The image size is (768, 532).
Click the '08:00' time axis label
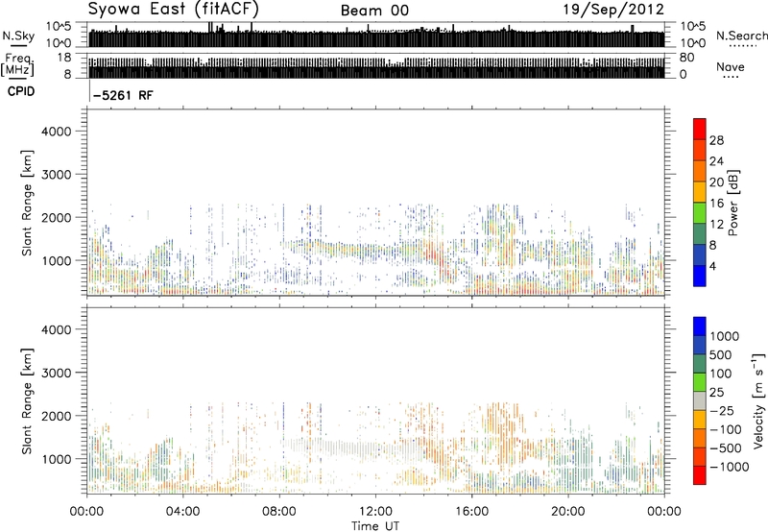coord(279,512)
